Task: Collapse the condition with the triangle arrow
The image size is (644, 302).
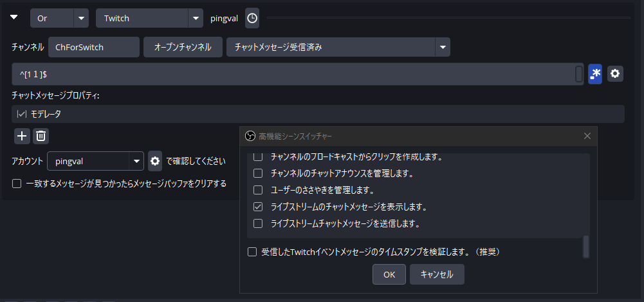Action: point(14,17)
